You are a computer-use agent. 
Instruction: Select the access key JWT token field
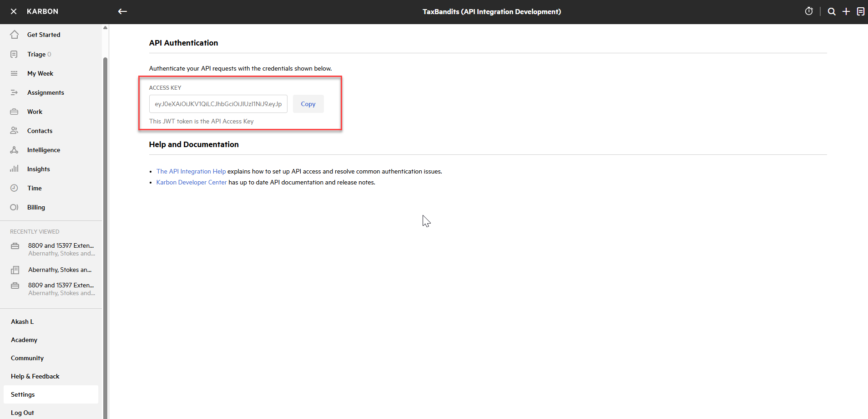(218, 104)
